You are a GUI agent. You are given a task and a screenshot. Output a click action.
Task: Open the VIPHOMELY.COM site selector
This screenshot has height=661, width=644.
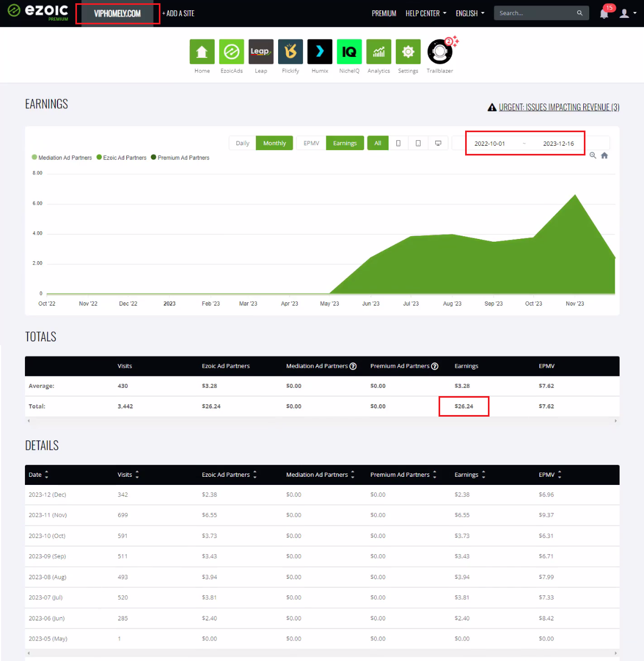point(118,14)
